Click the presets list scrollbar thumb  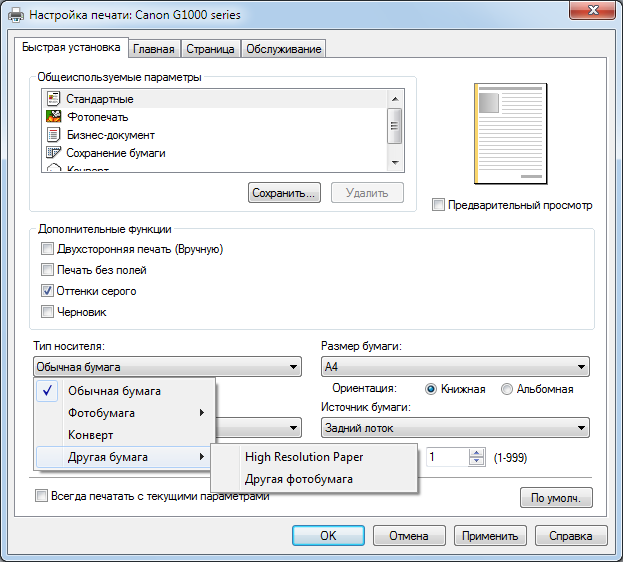395,126
